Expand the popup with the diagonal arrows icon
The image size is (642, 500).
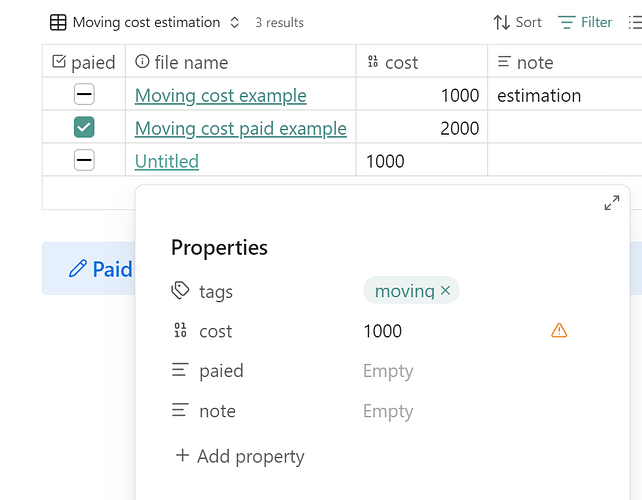click(612, 203)
